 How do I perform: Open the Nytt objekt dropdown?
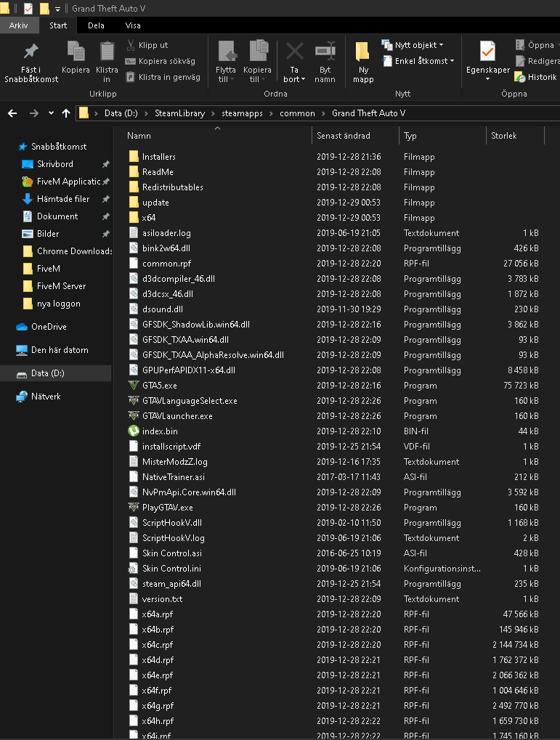(413, 45)
